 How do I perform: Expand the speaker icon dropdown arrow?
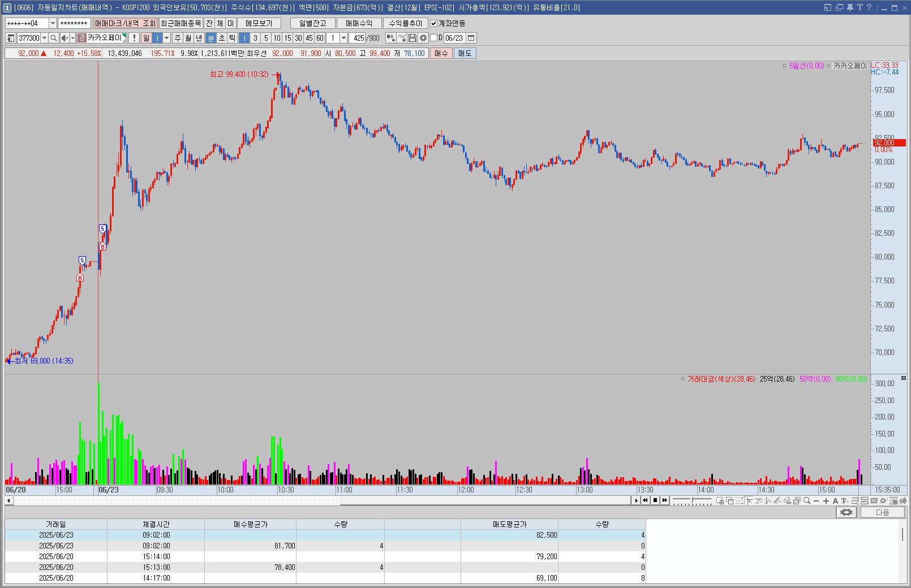[x=72, y=38]
